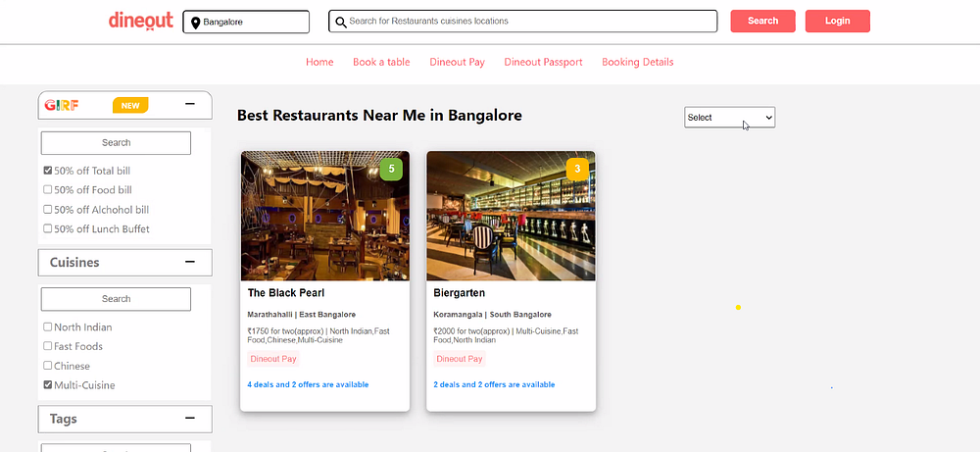Open Dineout Pay in navigation
The image size is (980, 452).
[457, 62]
